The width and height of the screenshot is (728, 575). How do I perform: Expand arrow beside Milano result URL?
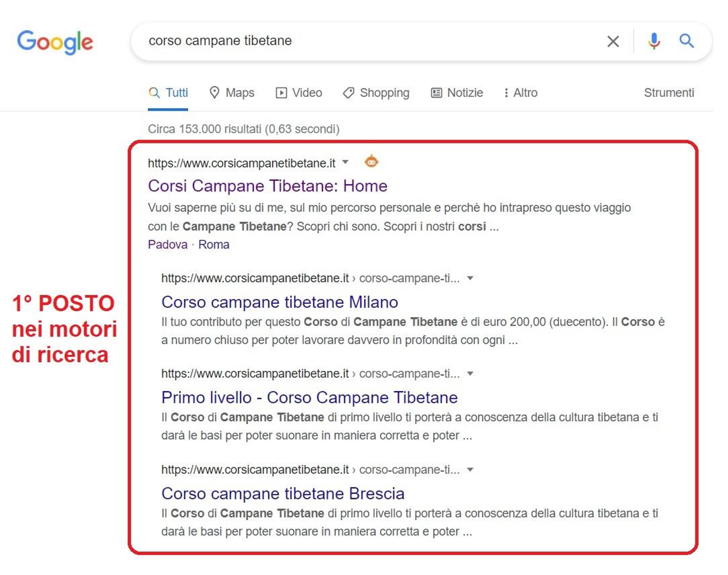click(470, 278)
